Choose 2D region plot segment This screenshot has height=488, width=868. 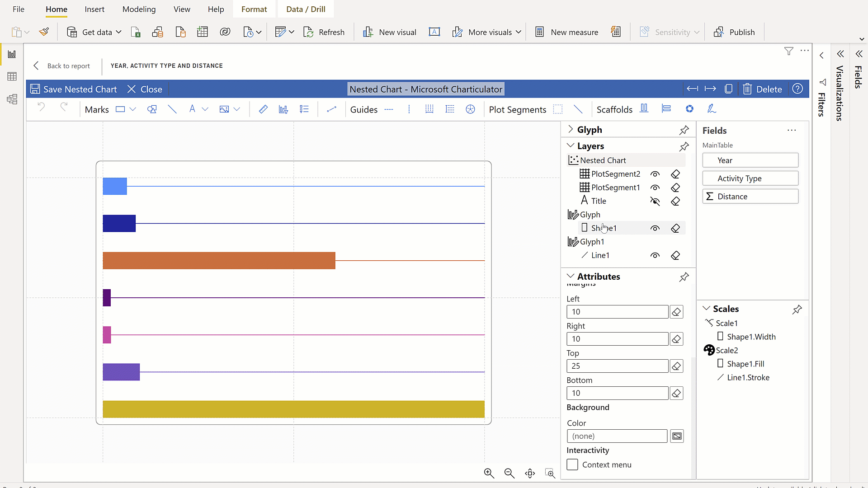(558, 109)
